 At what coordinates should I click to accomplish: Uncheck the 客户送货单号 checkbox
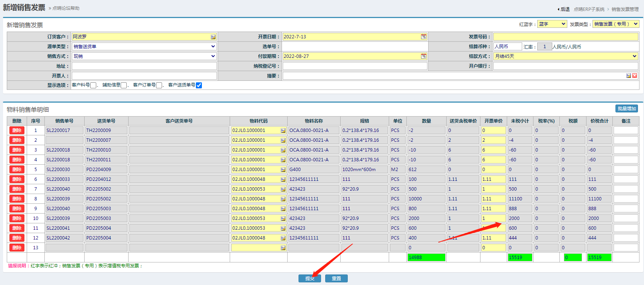point(199,85)
